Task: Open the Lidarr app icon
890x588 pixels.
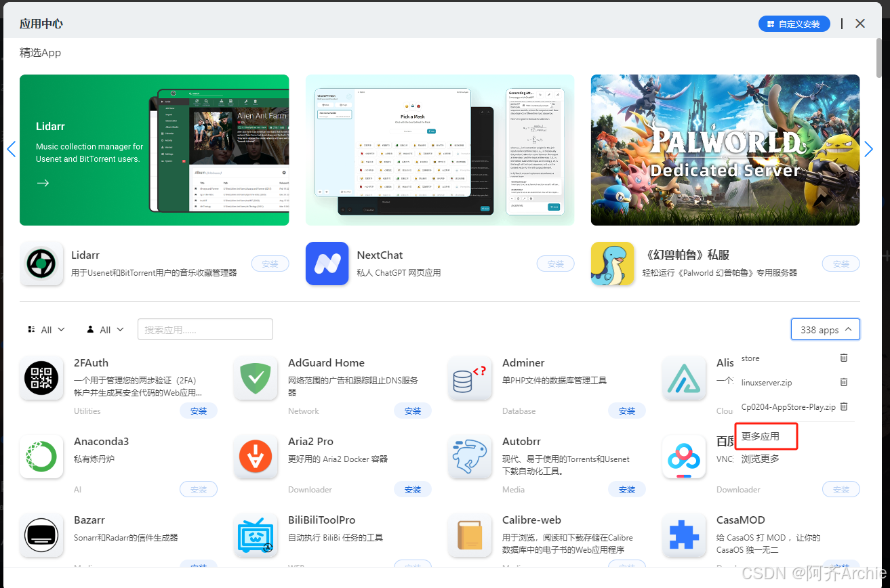Action: tap(41, 264)
